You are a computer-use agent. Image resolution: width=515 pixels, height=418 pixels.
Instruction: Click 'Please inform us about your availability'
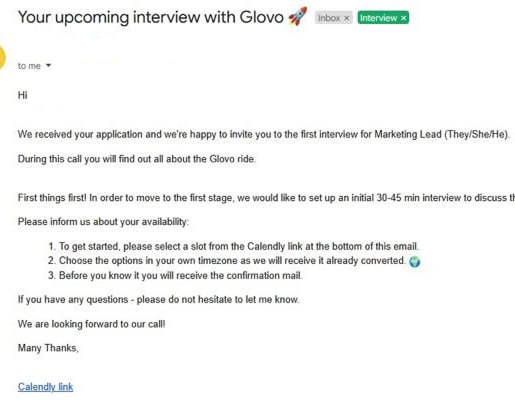coord(103,222)
